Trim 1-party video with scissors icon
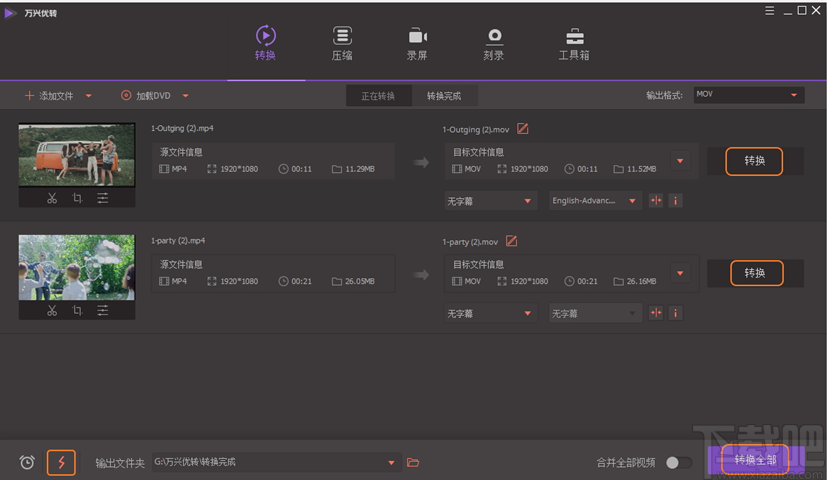This screenshot has height=480, width=827. (x=52, y=311)
